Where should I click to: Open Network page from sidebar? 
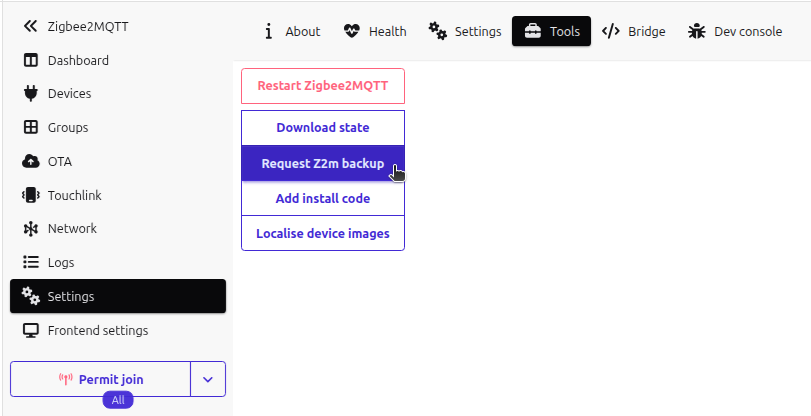pyautogui.click(x=118, y=229)
